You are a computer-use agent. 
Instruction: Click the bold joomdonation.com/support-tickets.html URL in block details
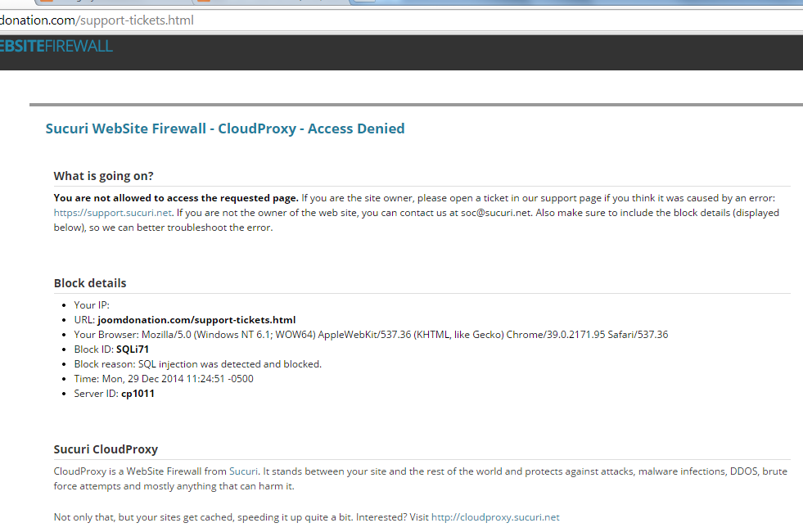point(196,320)
